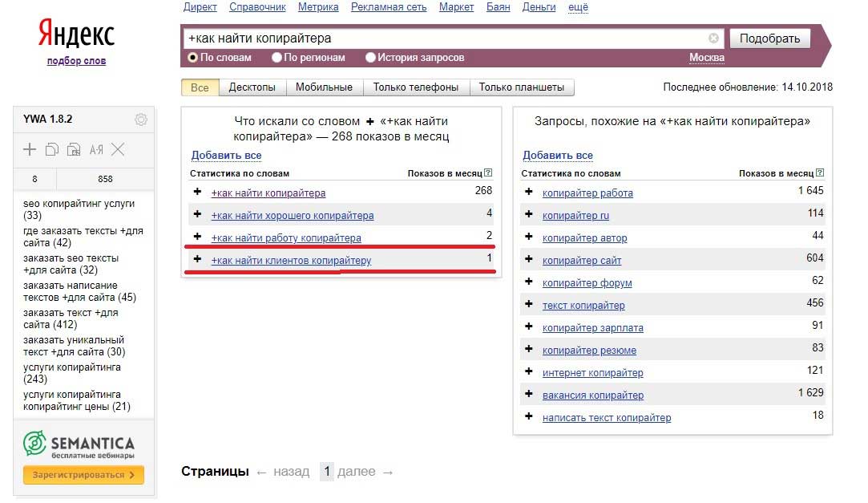
Task: Open the 'Баян' top link
Action: pos(499,7)
